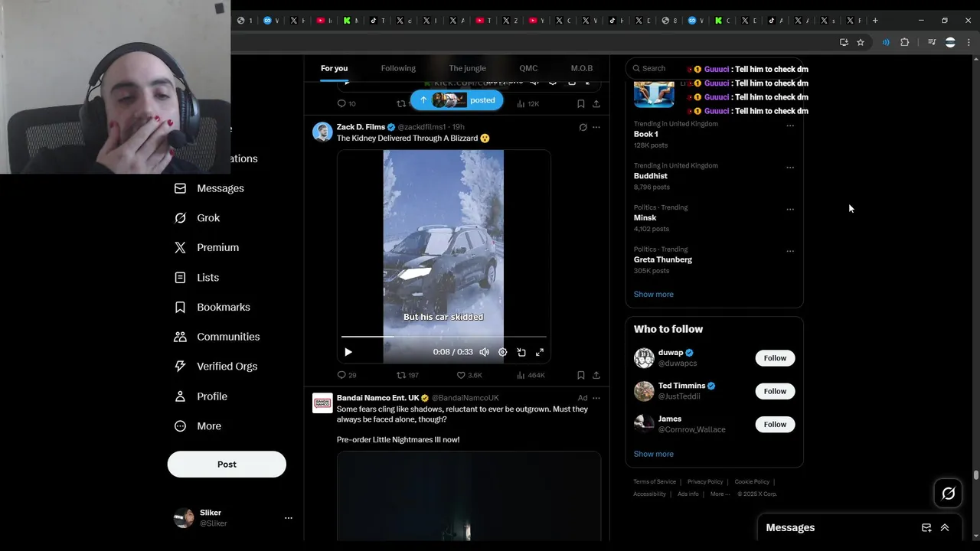980x551 pixels.
Task: Click the new posts 'posted' pill
Action: tap(456, 100)
